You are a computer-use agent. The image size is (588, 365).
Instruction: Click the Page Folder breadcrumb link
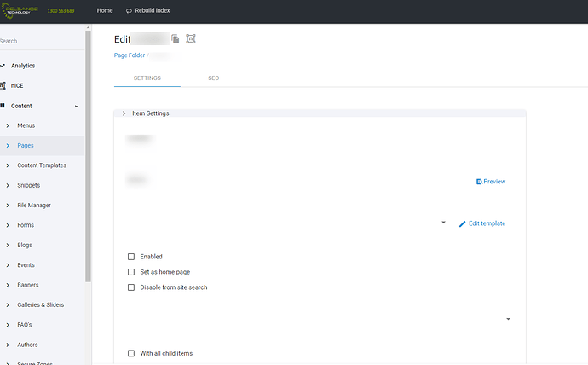(x=130, y=55)
